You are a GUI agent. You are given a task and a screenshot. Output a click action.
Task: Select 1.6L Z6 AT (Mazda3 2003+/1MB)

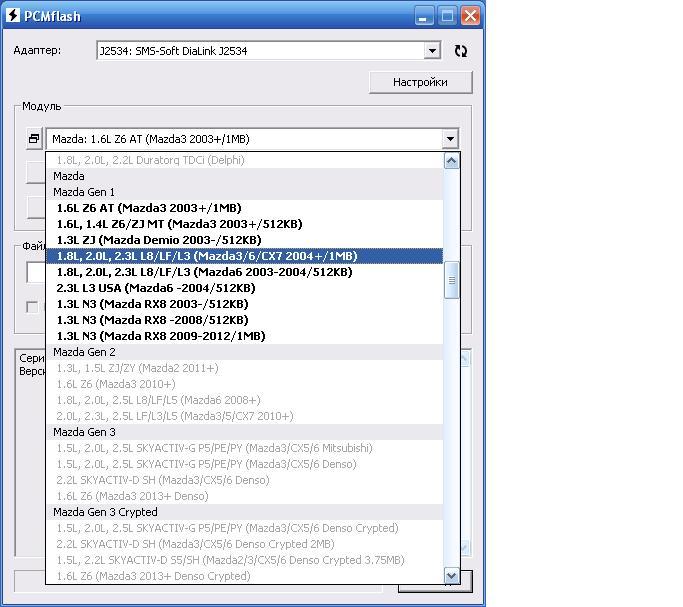(244, 208)
